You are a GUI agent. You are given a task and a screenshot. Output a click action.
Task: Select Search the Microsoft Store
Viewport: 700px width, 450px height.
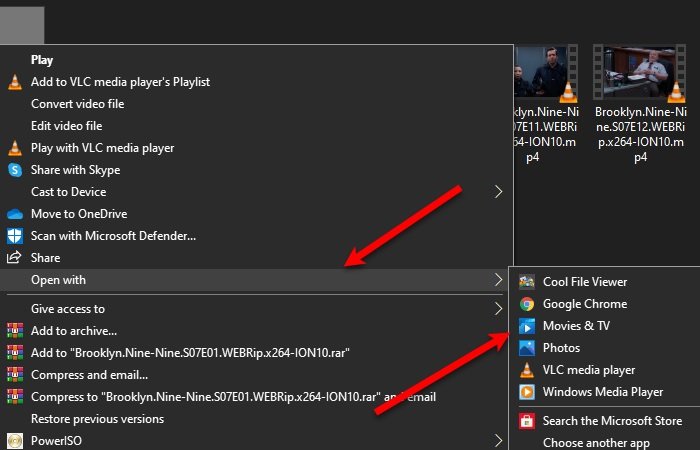coord(612,421)
